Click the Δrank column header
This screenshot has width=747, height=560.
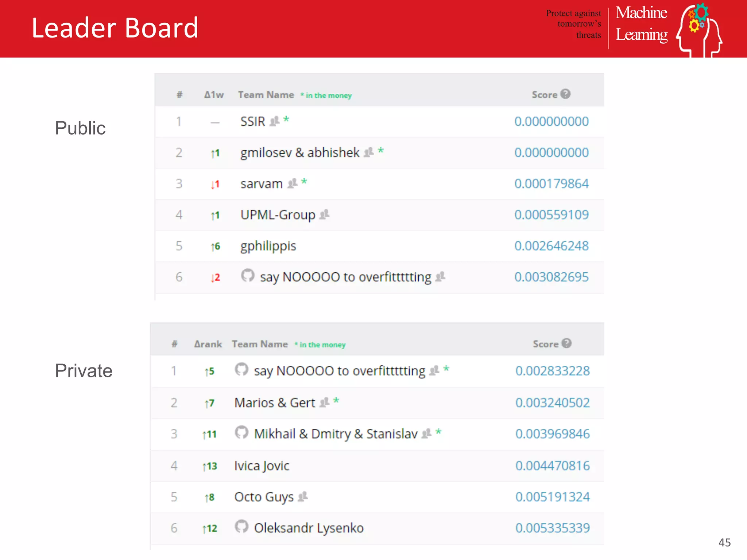tap(208, 344)
